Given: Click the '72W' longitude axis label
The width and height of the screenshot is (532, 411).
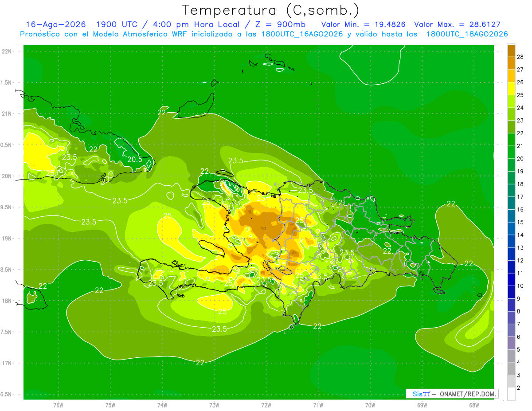Looking at the screenshot, I should [266, 405].
